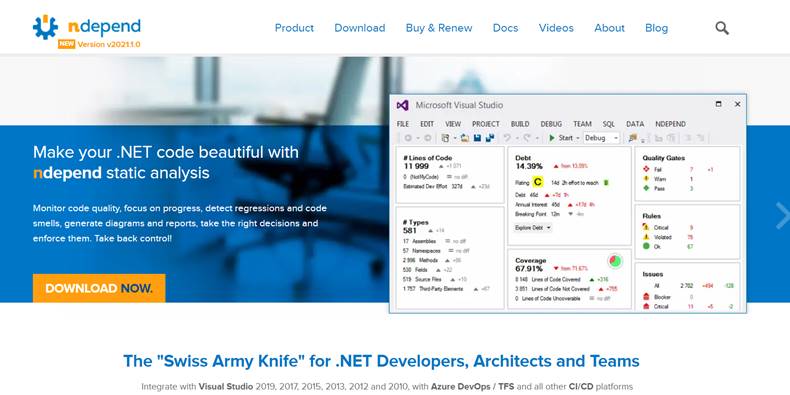Click the Find in Files toolbar icon
Screen dimensions: 790x395
pos(633,138)
